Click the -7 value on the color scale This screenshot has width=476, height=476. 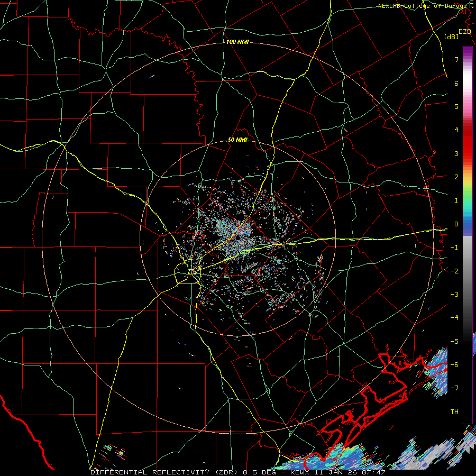pos(454,388)
